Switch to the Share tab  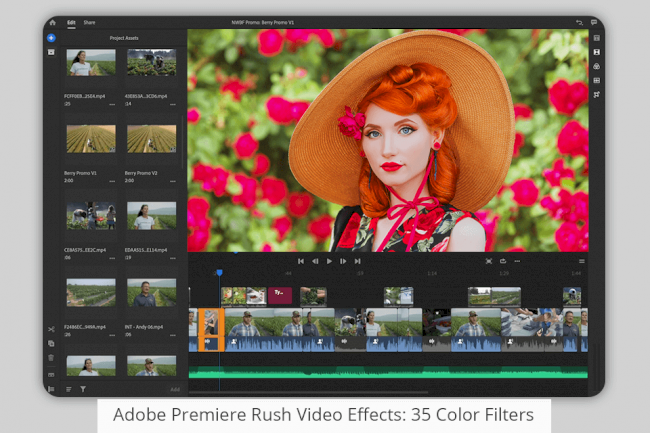(89, 22)
